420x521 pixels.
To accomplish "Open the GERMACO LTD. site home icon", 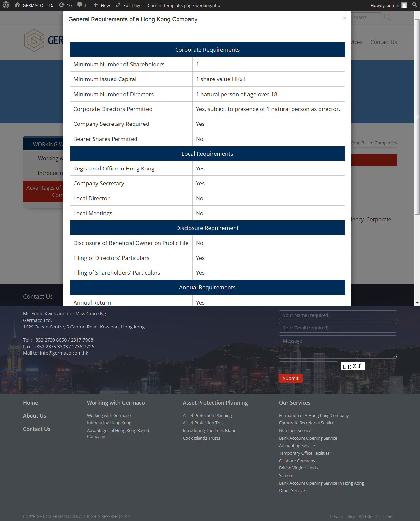I will click(x=17, y=5).
